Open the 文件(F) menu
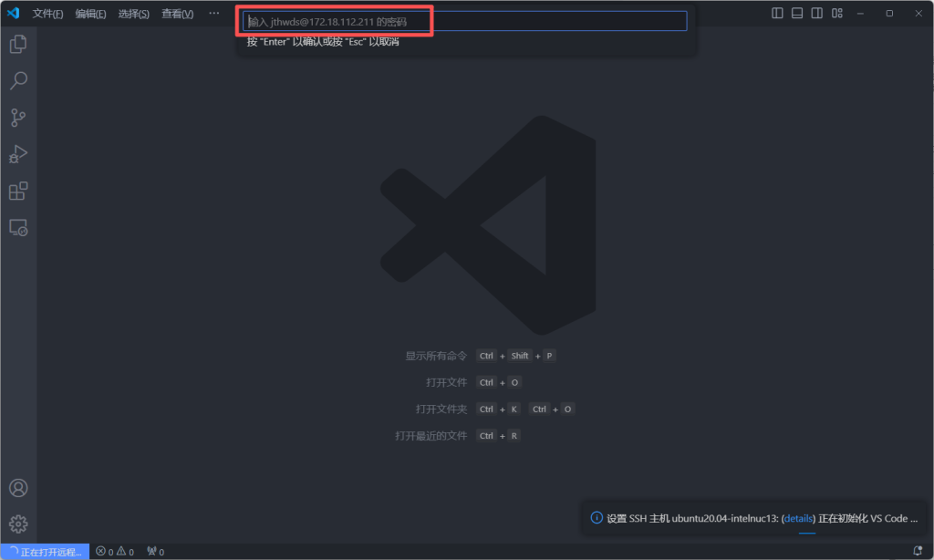934x560 pixels. click(x=47, y=14)
